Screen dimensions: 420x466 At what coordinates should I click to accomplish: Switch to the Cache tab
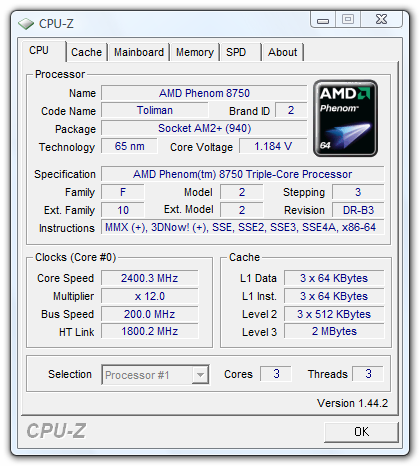(86, 52)
